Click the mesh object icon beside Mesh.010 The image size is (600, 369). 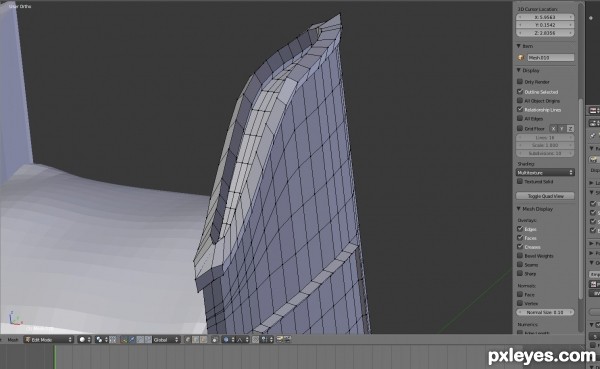pos(521,57)
